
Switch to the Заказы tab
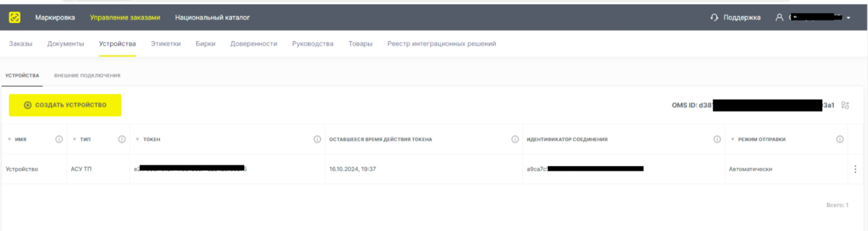click(x=21, y=44)
